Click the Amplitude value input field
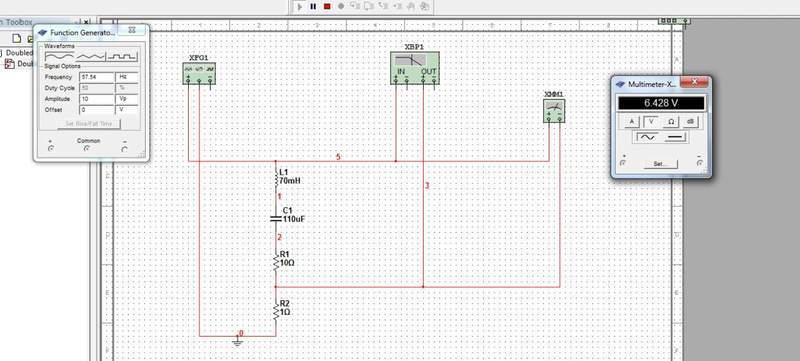 (96, 99)
